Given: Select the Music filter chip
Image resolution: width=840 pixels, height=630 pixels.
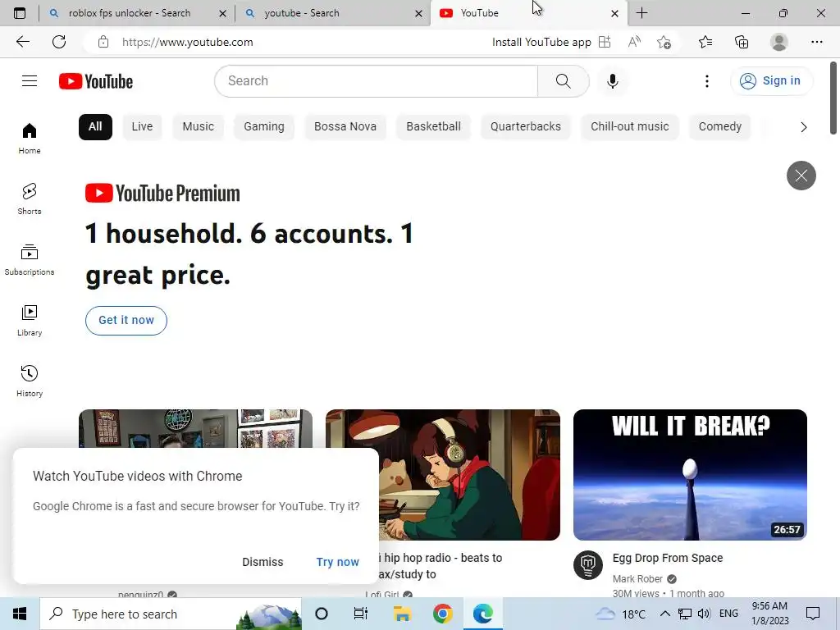Looking at the screenshot, I should tap(199, 127).
